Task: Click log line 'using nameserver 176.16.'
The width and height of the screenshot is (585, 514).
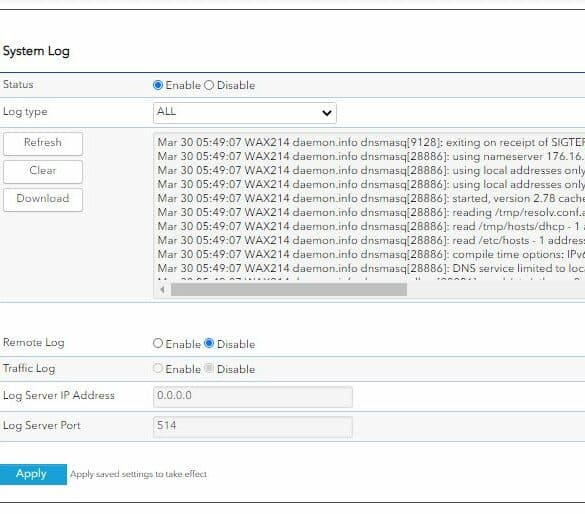Action: click(x=371, y=156)
